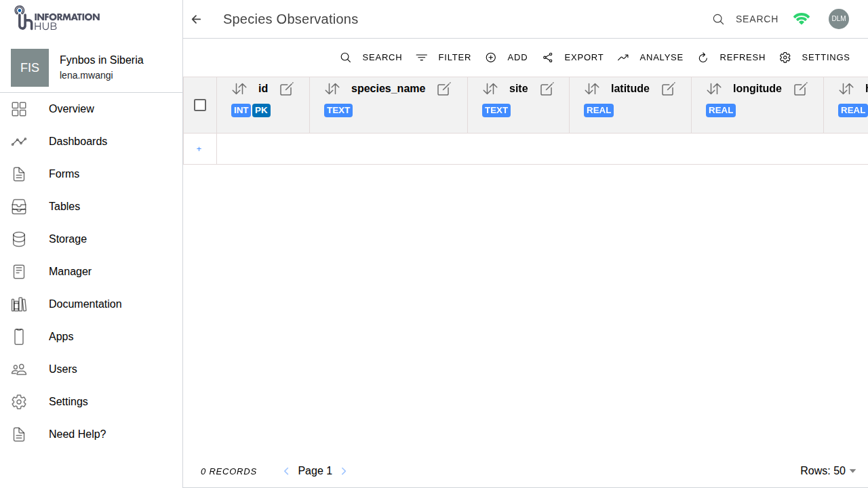Edit the id column definition

287,89
